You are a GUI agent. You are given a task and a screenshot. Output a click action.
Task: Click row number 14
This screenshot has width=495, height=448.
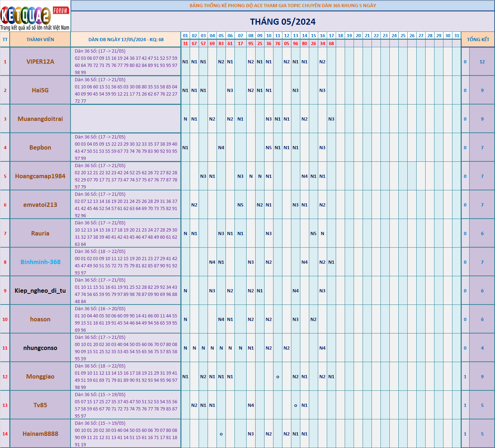point(5,434)
